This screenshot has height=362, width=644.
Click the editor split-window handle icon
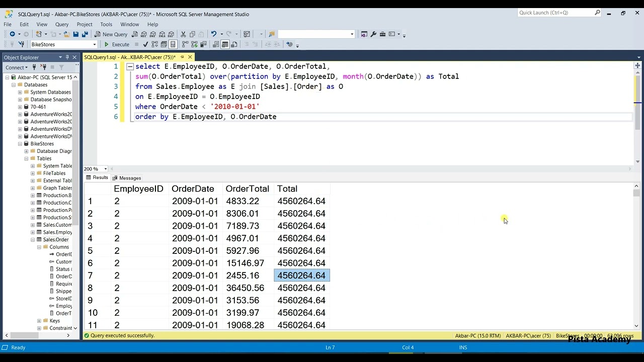pos(637,65)
